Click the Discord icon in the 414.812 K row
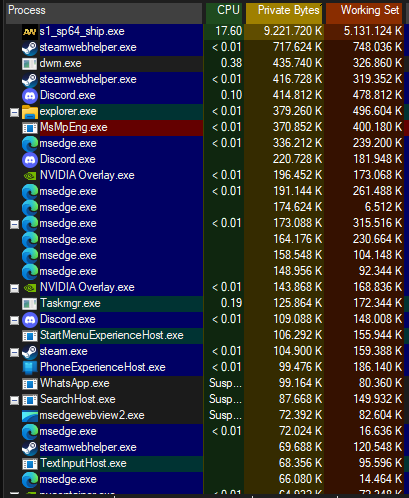409x498 pixels. 30,95
